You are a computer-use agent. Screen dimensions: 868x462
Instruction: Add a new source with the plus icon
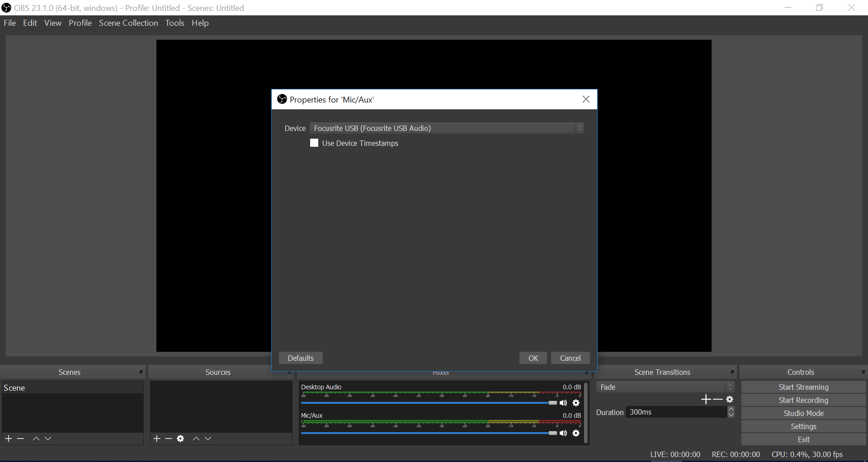[x=156, y=438]
